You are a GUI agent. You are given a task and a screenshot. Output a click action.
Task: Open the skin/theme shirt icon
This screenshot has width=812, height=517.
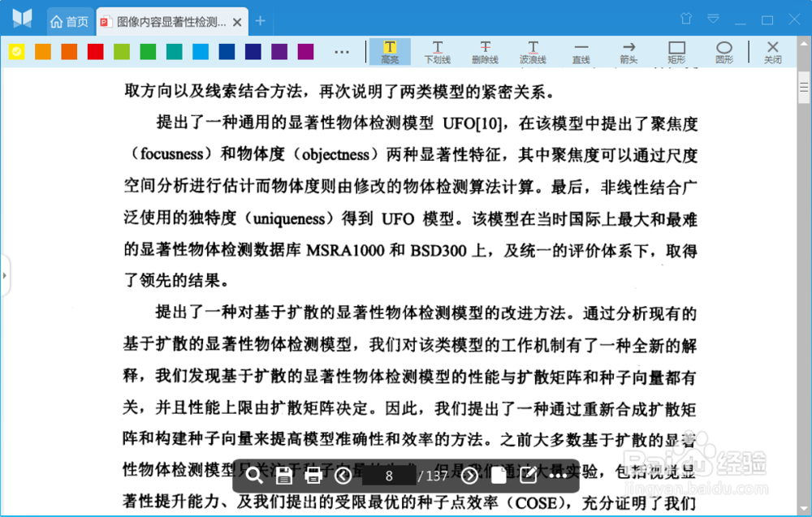(x=686, y=19)
